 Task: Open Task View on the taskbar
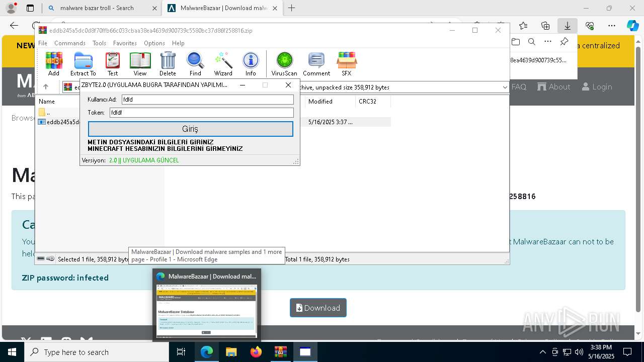pyautogui.click(x=181, y=352)
